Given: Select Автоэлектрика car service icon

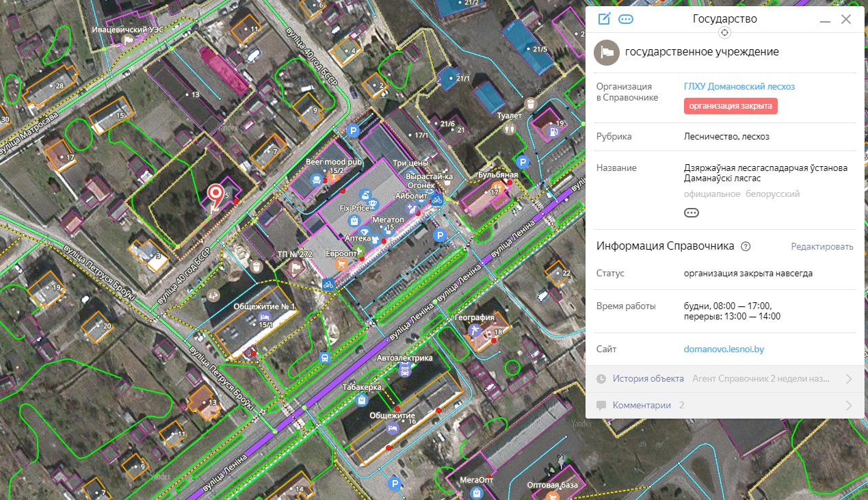Looking at the screenshot, I should coord(404,371).
